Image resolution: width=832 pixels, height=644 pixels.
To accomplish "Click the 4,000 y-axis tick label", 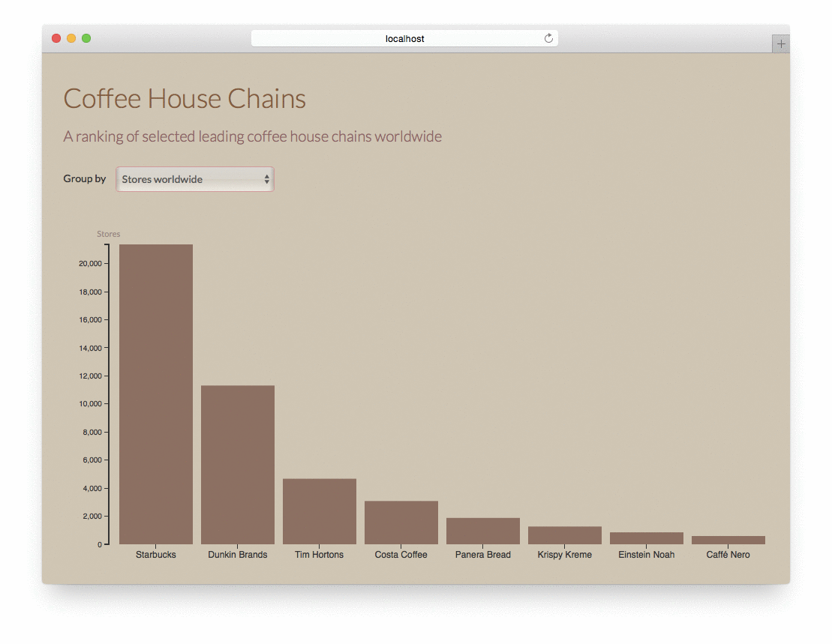I will coord(92,488).
